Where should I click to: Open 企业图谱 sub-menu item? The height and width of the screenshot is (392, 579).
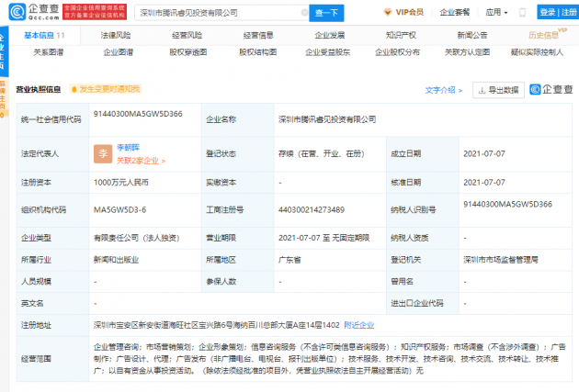click(x=119, y=52)
